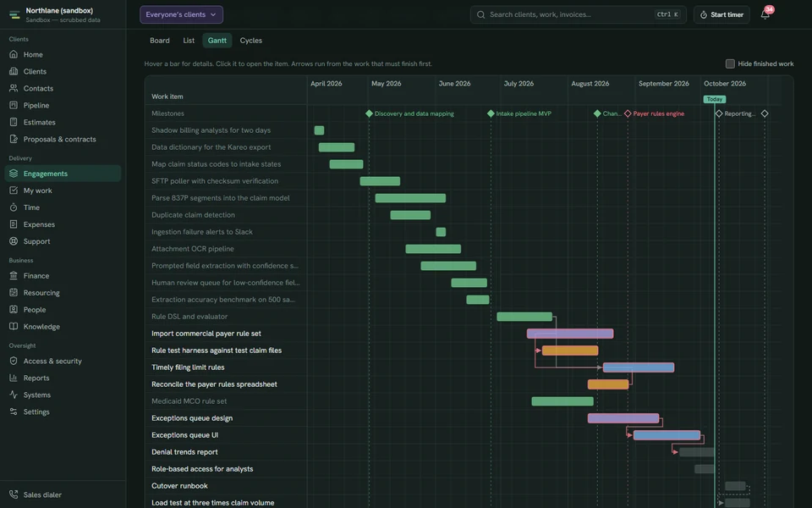Open the blue Timely filing limit rules bar
The image size is (812, 508).
pyautogui.click(x=639, y=367)
